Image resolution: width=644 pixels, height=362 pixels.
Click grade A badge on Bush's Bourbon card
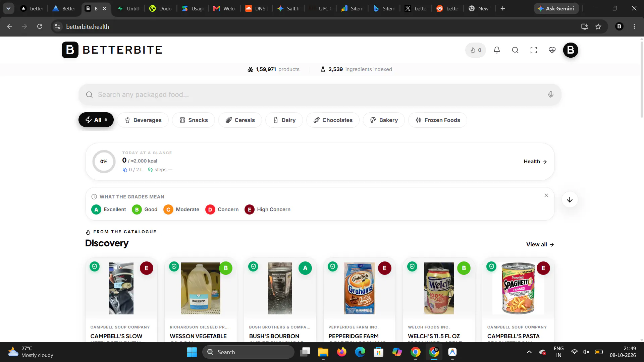click(305, 268)
